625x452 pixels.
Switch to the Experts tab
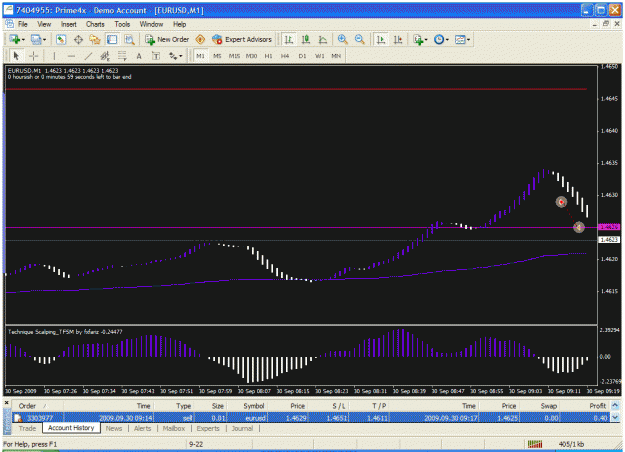(208, 428)
